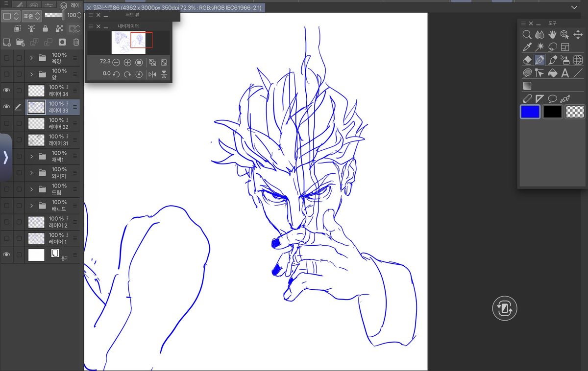Image resolution: width=588 pixels, height=371 pixels.
Task: Create a new layer folder
Action: pyautogui.click(x=20, y=43)
